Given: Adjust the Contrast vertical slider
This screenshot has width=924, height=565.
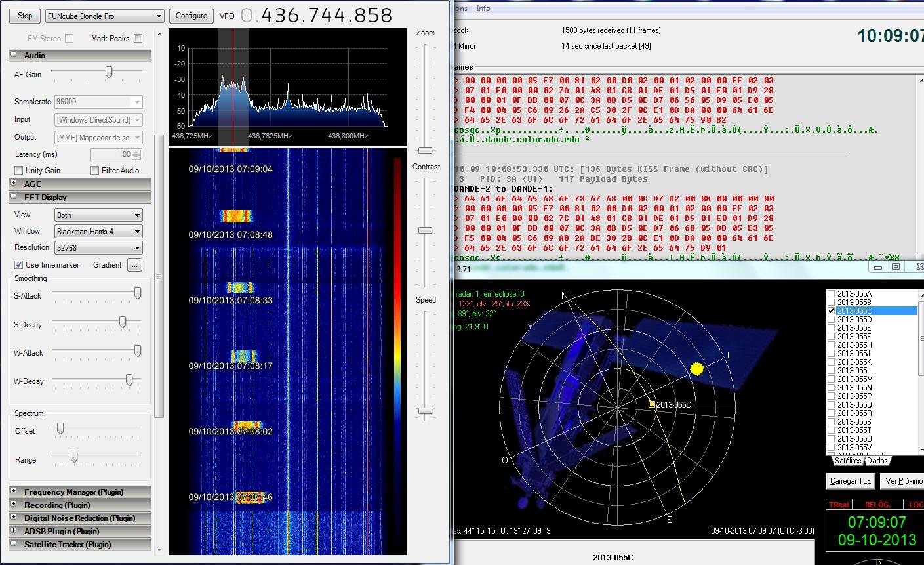Looking at the screenshot, I should pos(426,230).
